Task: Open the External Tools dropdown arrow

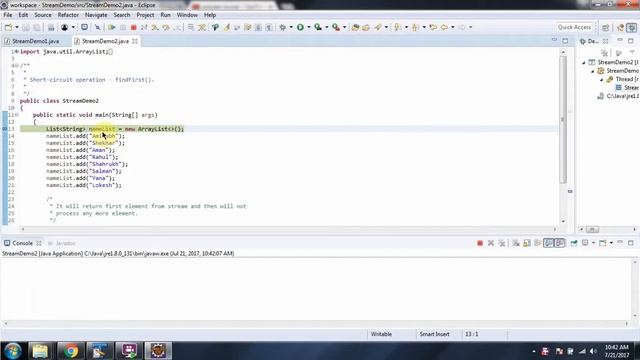Action: 345,27
